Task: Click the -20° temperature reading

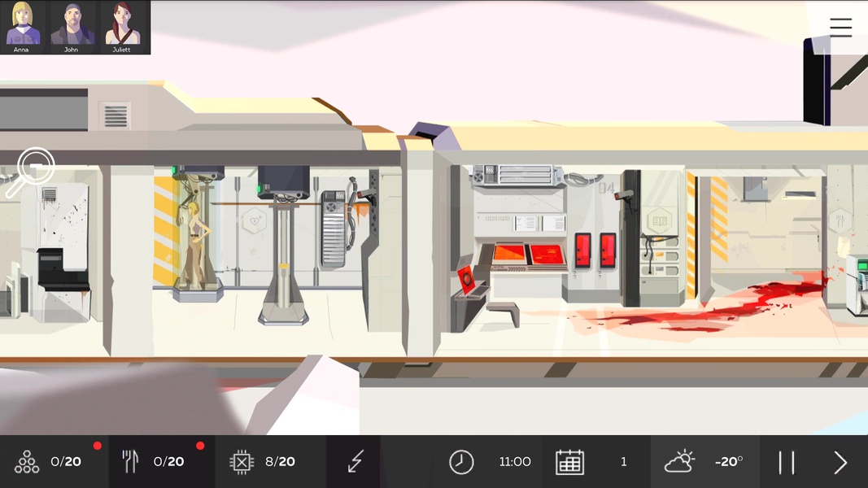Action: (x=729, y=461)
